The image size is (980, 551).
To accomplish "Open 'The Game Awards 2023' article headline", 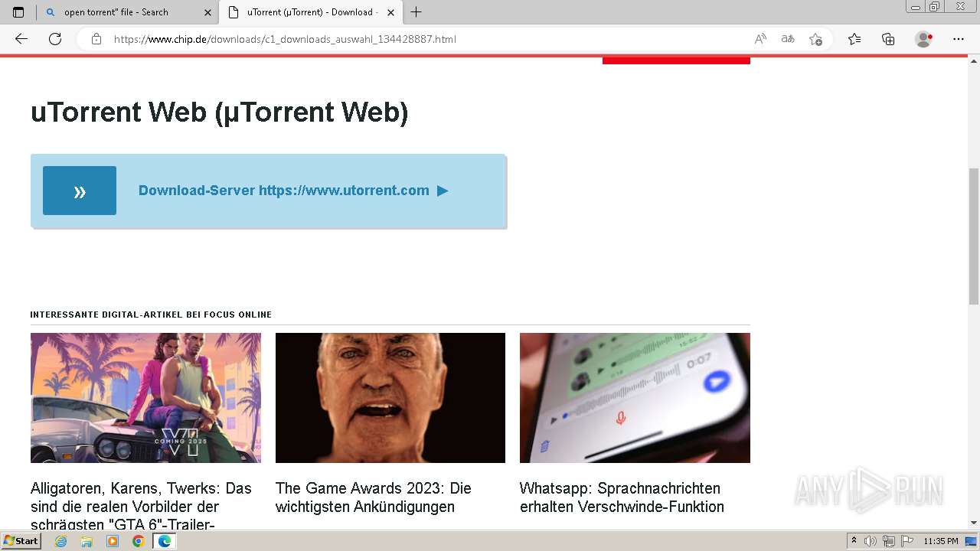I will (374, 497).
